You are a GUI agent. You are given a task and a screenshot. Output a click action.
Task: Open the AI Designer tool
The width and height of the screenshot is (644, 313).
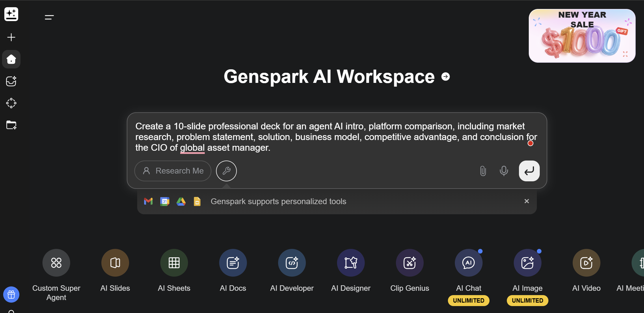[351, 263]
